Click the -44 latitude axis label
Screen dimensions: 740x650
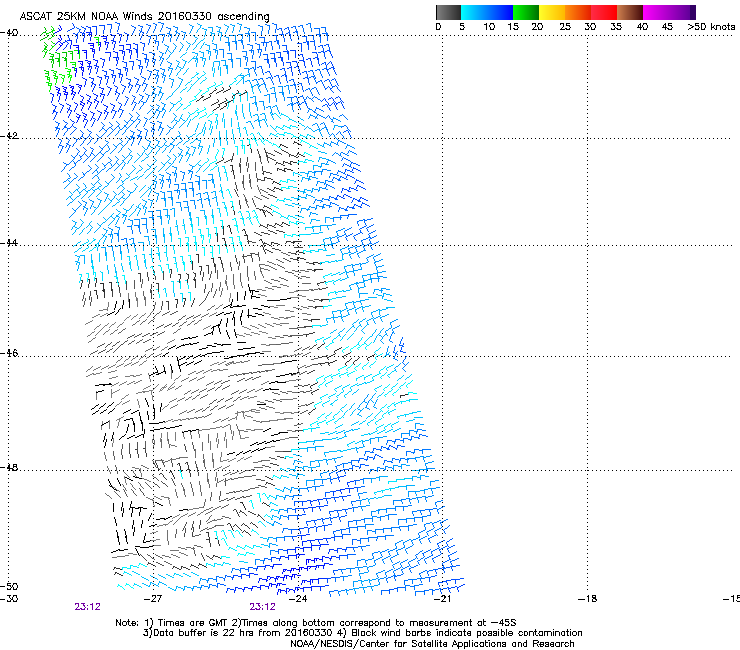pyautogui.click(x=9, y=243)
